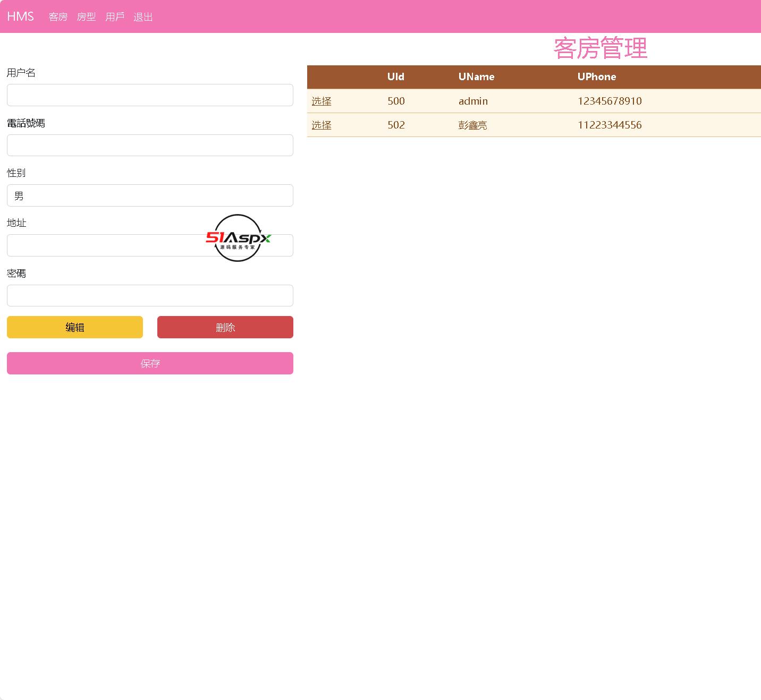Focus the 密碼 input field
The image size is (761, 700).
tap(150, 295)
